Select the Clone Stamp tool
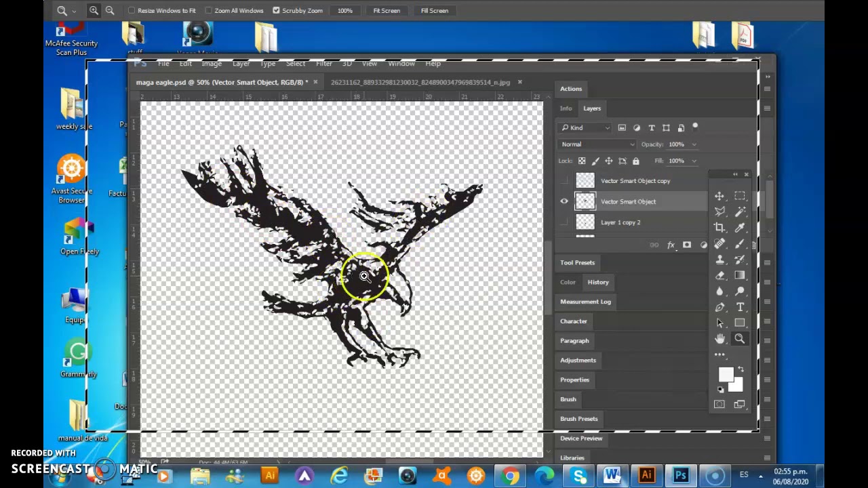Screen dimensions: 868x488 coord(719,260)
